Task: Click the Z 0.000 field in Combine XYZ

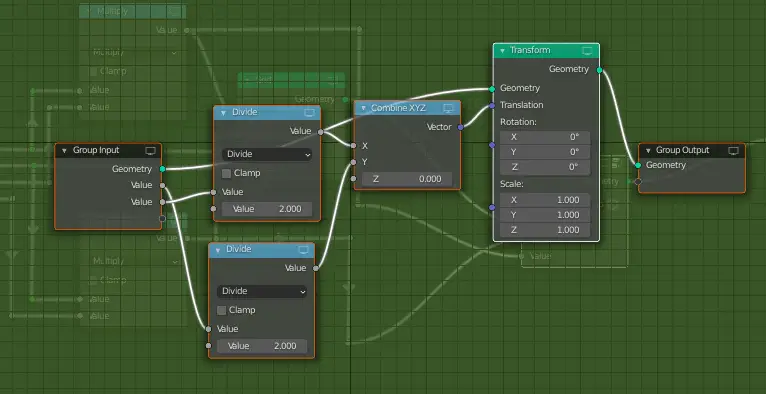Action: 407,179
